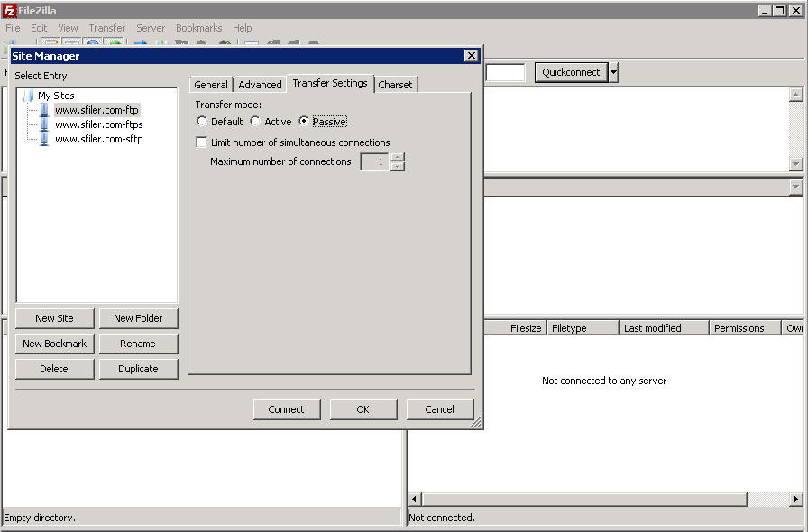The image size is (808, 532).
Task: Click the input field left of Quickconnect
Action: [x=504, y=72]
